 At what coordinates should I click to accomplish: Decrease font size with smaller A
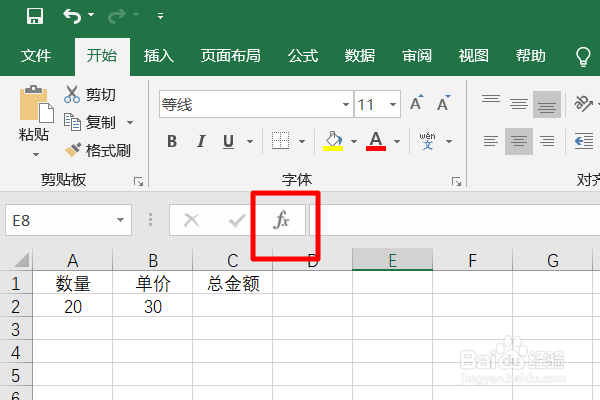[443, 103]
